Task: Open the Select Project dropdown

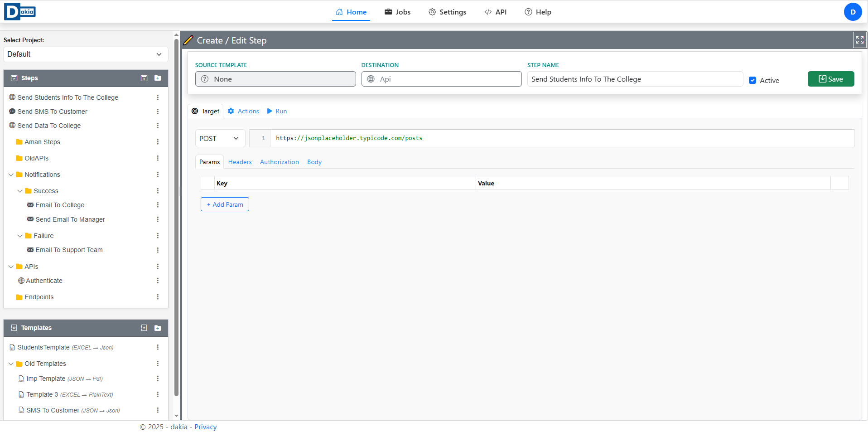Action: (x=85, y=54)
